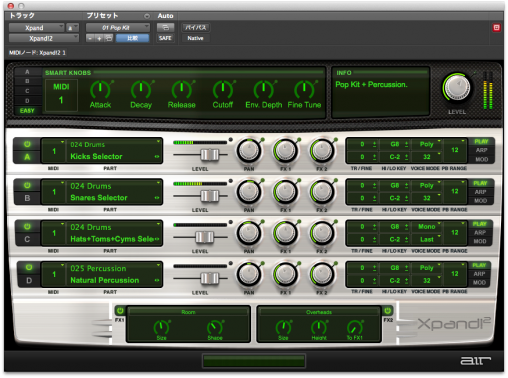Adjust the Cutoff smart knob
Viewport: 508px width, 378px height.
click(x=223, y=89)
